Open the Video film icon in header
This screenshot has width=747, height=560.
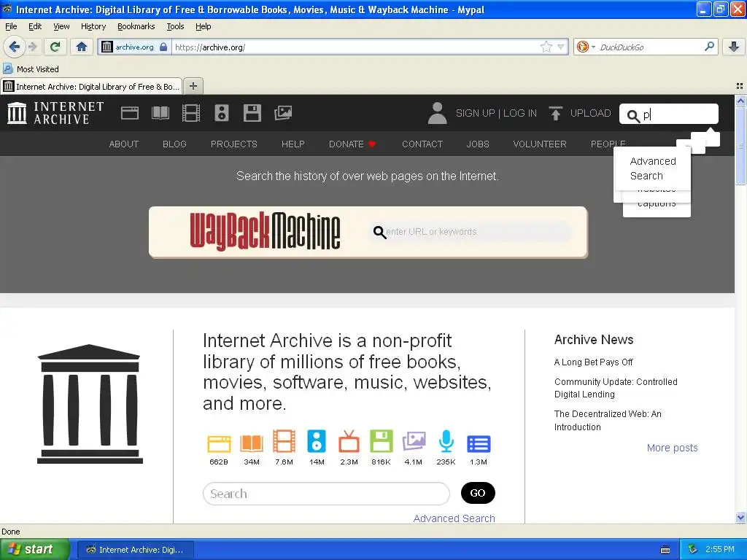(x=191, y=113)
